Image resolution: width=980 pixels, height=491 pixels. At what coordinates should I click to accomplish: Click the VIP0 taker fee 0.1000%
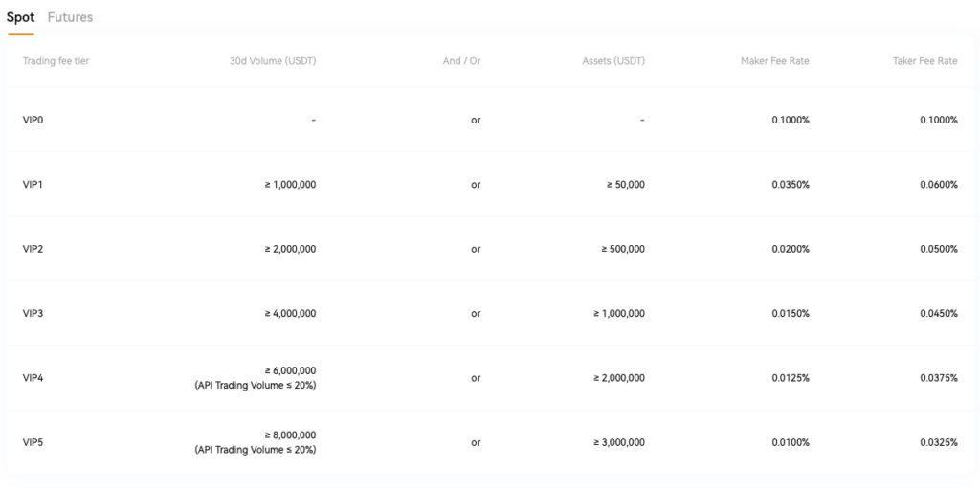point(938,120)
